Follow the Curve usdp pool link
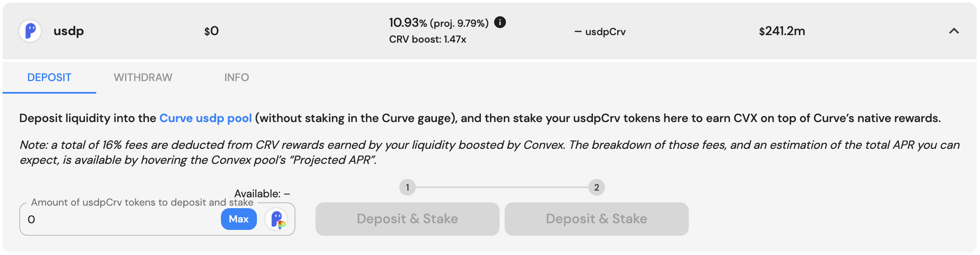The width and height of the screenshot is (980, 255). click(x=205, y=118)
